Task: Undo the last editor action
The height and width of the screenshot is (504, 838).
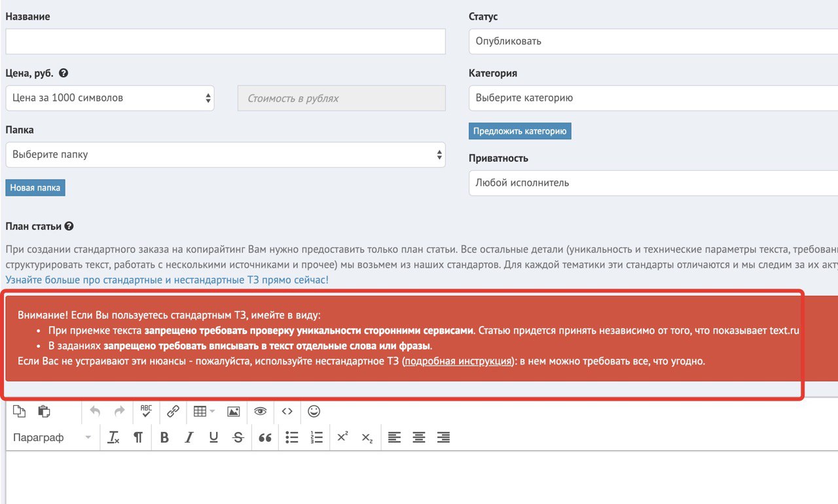Action: click(x=95, y=411)
